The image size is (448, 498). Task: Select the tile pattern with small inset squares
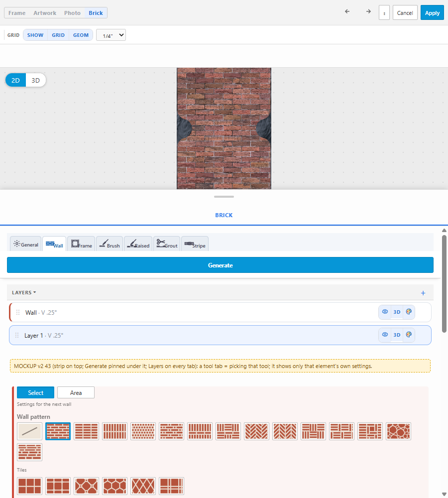click(58, 486)
